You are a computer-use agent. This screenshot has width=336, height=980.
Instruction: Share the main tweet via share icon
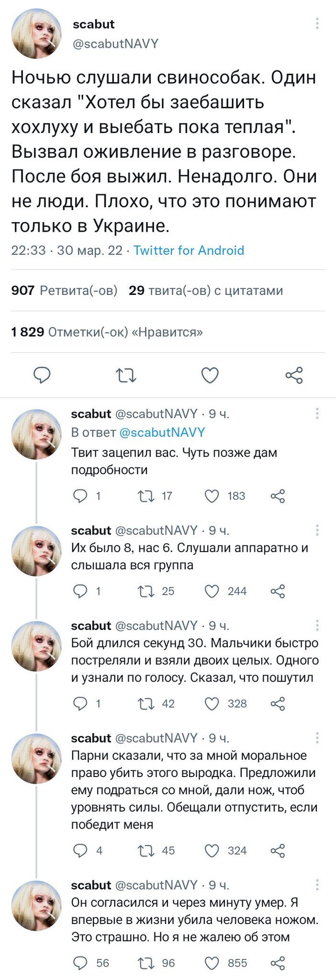tap(293, 375)
